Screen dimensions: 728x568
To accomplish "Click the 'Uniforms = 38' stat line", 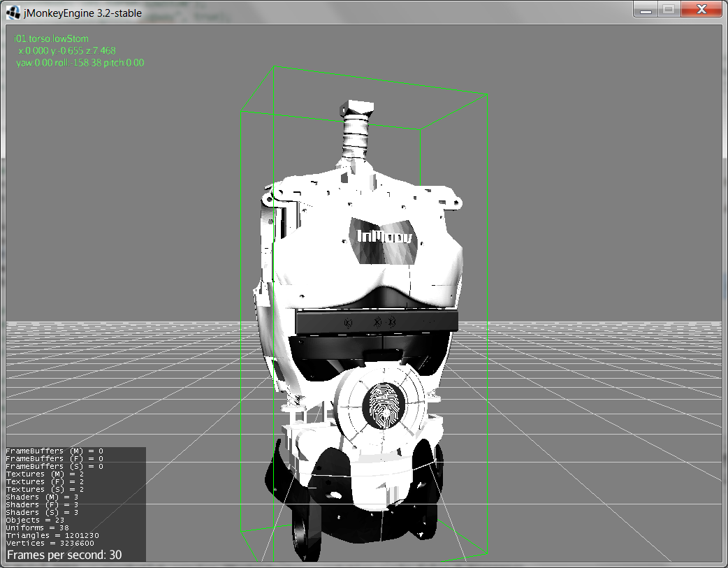I will 37,527.
